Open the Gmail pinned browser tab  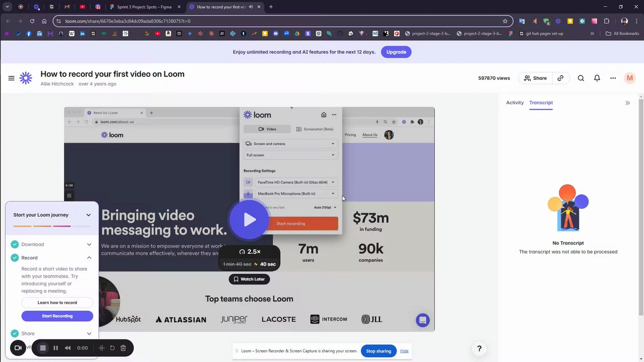point(67,7)
